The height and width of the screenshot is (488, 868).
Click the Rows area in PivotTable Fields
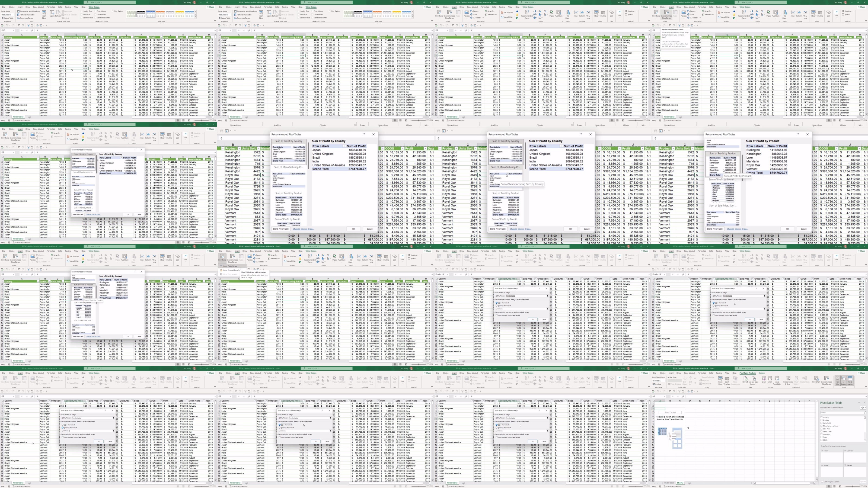[x=832, y=473]
